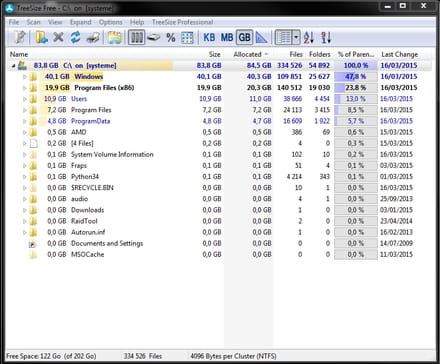Click the select folder to scan icon

pyautogui.click(x=42, y=37)
